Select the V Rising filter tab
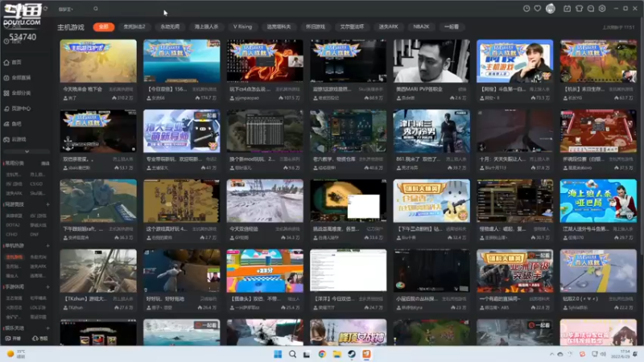The height and width of the screenshot is (362, 644). (243, 27)
